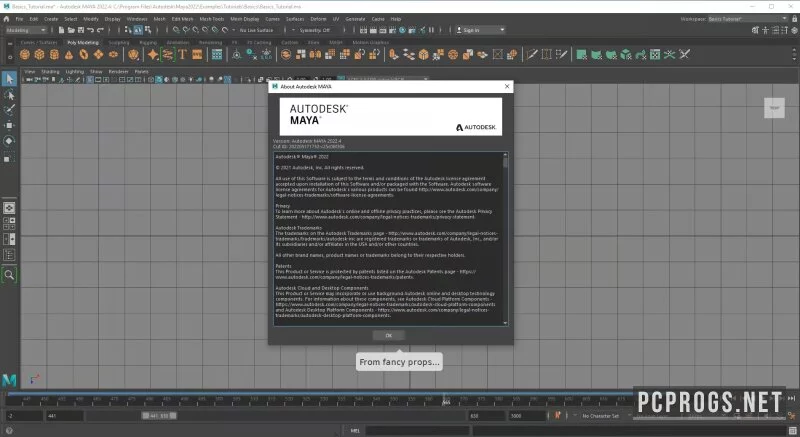
Task: Click the Open Scene folder icon
Action: tap(71, 30)
